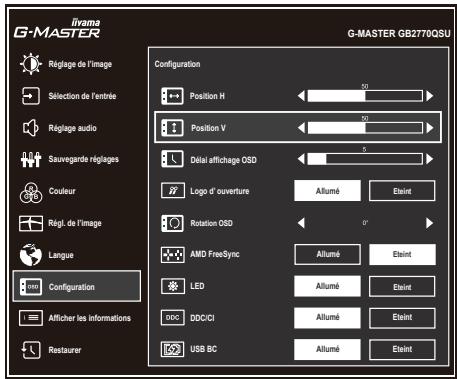The height and width of the screenshot is (379, 457).
Task: Click the Langue globe icon
Action: point(31,255)
